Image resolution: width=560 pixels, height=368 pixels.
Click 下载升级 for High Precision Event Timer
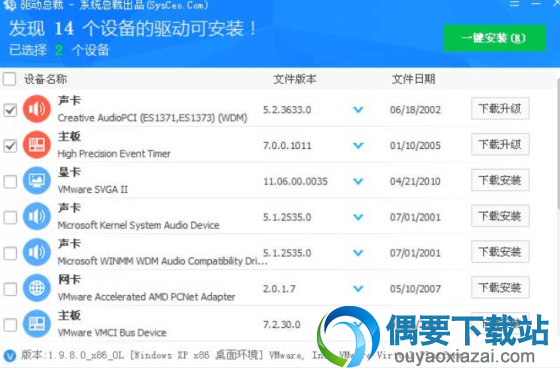(500, 144)
